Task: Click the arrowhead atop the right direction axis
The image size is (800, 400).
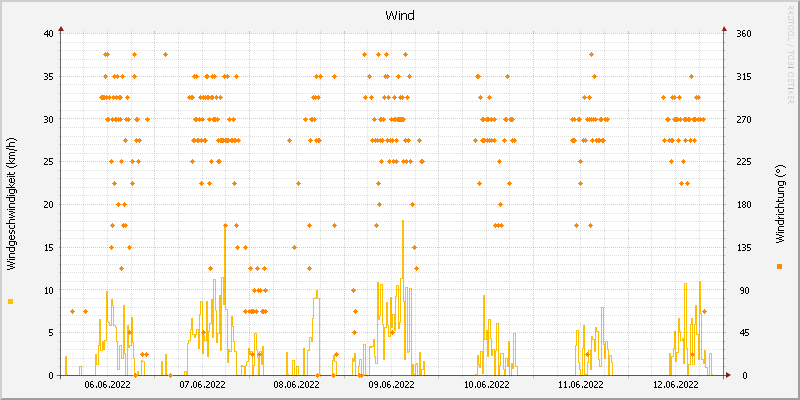Action: [x=724, y=29]
